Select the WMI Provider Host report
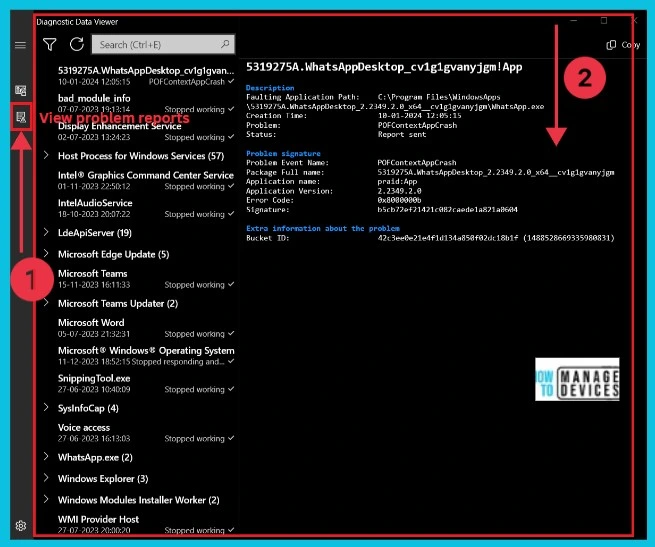The width and height of the screenshot is (655, 547). [x=146, y=524]
